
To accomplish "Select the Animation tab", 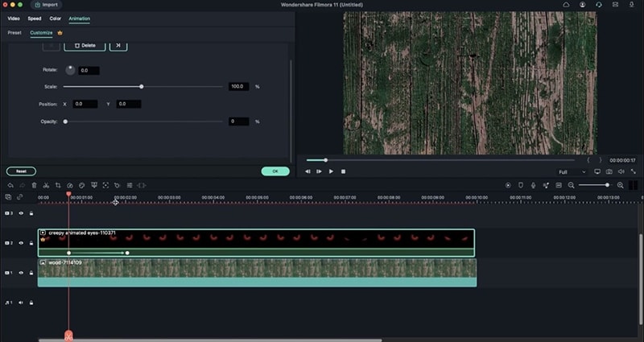I will pos(79,19).
